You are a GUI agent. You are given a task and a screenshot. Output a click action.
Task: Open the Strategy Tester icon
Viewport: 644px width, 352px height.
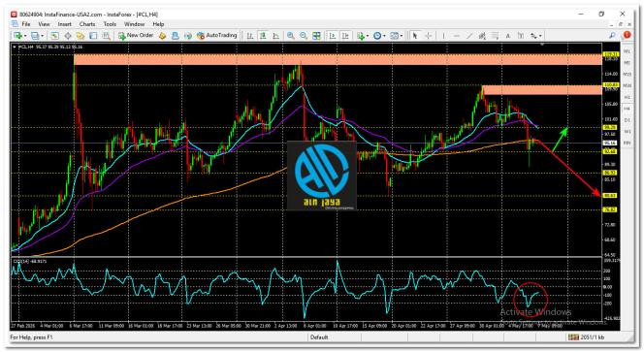107,36
